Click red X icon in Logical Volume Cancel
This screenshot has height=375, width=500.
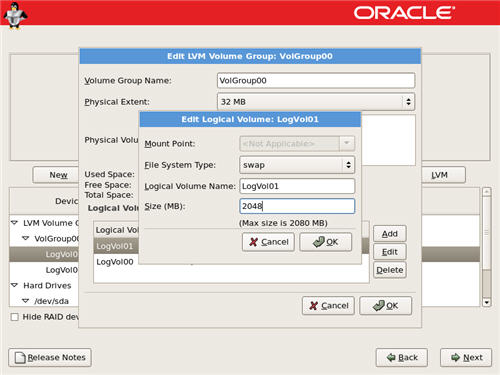tap(254, 242)
